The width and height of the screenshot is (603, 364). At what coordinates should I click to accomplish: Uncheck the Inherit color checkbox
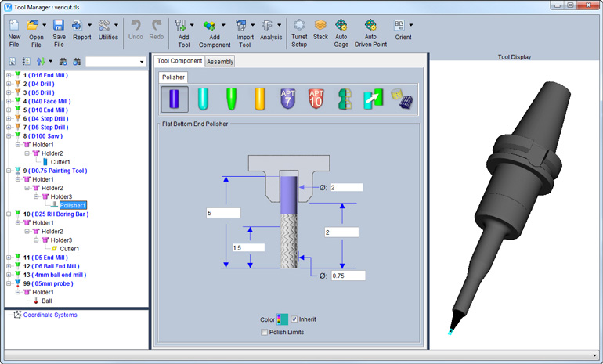click(x=294, y=319)
